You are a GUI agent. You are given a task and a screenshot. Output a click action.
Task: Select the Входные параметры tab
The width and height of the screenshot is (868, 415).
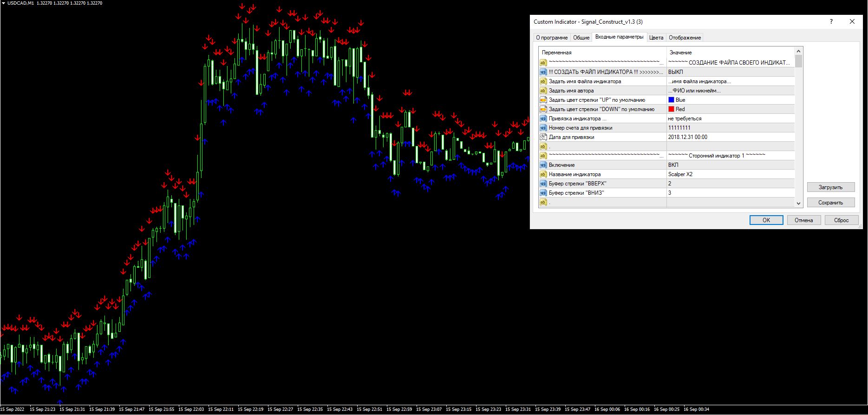click(x=619, y=37)
